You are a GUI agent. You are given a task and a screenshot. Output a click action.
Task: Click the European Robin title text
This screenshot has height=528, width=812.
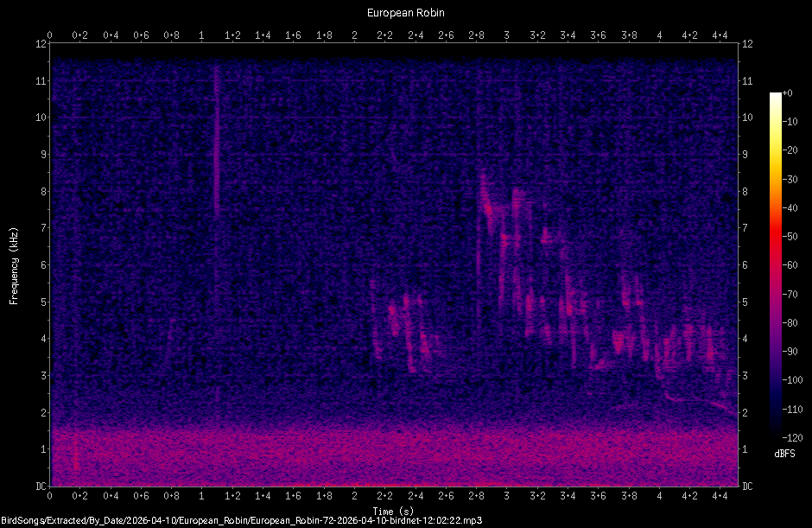(x=404, y=12)
